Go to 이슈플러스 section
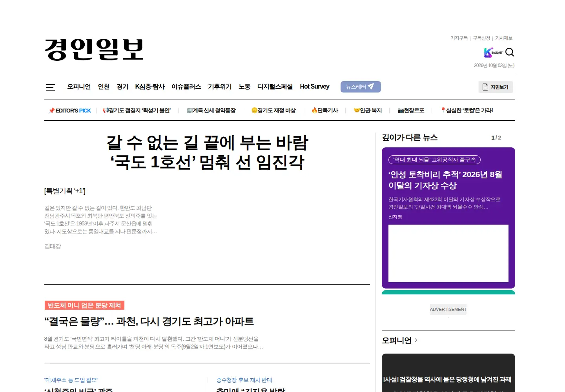Screen dimensions: 565x392 tap(186, 87)
